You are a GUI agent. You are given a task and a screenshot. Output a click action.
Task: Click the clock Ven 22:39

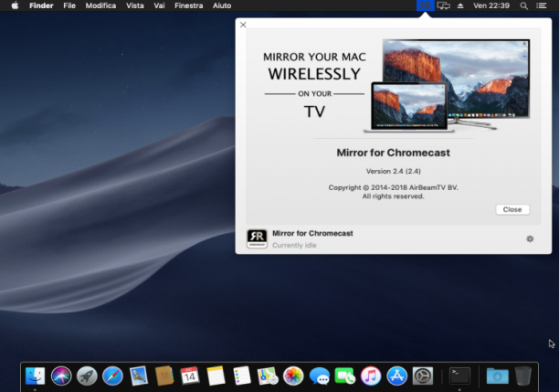tap(490, 5)
